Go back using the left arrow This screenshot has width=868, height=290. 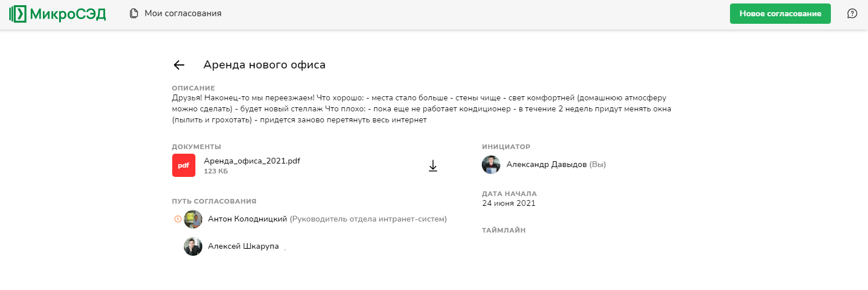(x=179, y=65)
